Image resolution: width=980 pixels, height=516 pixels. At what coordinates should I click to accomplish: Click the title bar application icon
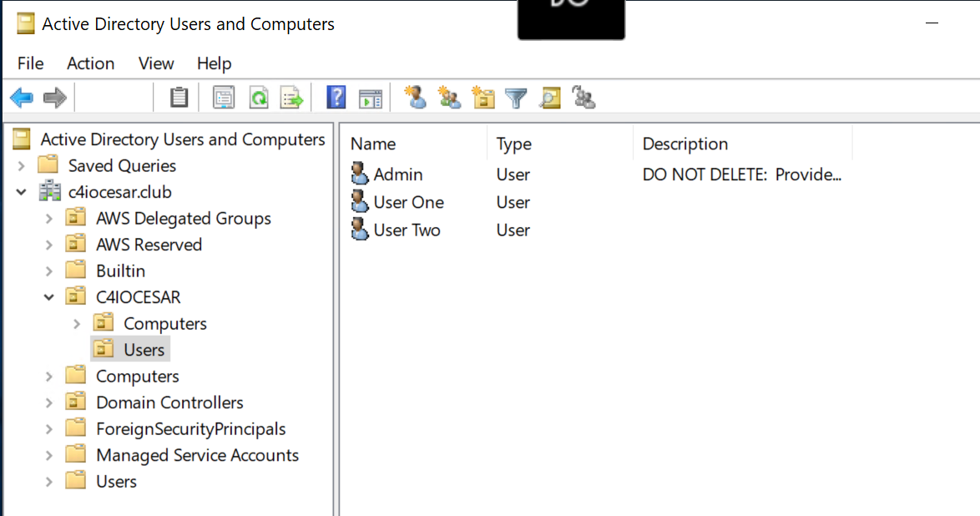click(x=26, y=23)
